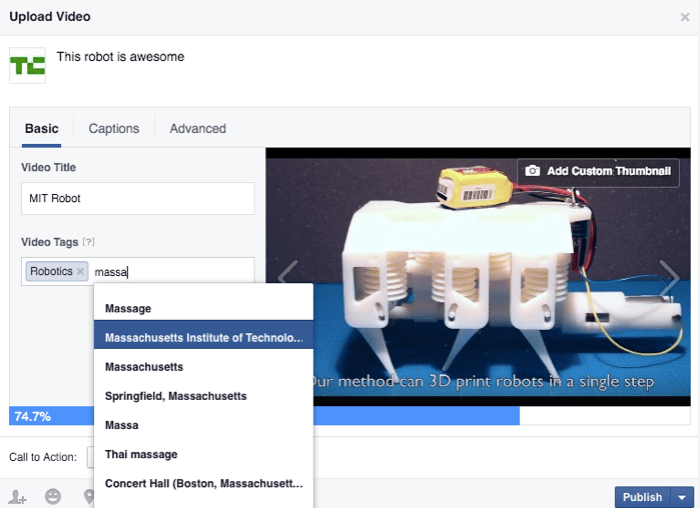This screenshot has height=508, width=700.
Task: Open the Advanced tab
Action: point(197,128)
